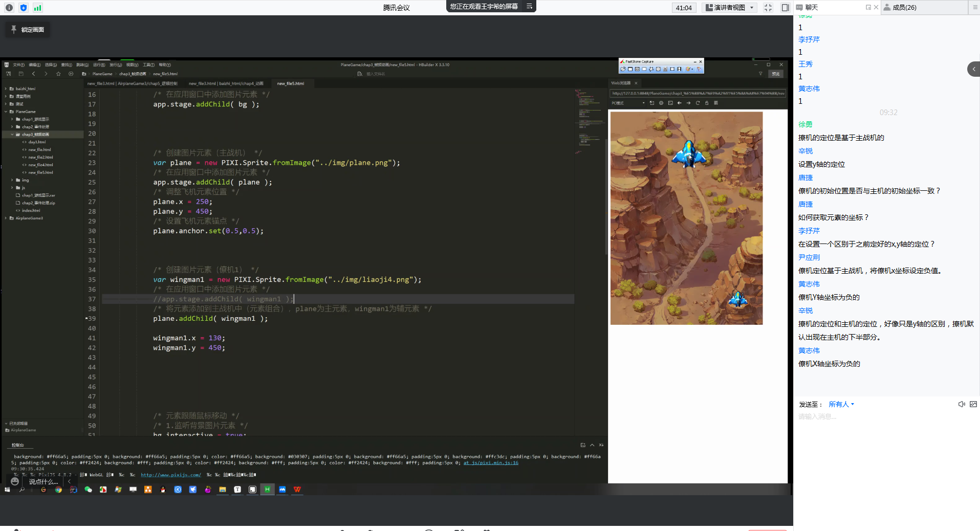Click the save icon in HBuilder toolbar
The width and height of the screenshot is (980, 531).
(x=21, y=74)
